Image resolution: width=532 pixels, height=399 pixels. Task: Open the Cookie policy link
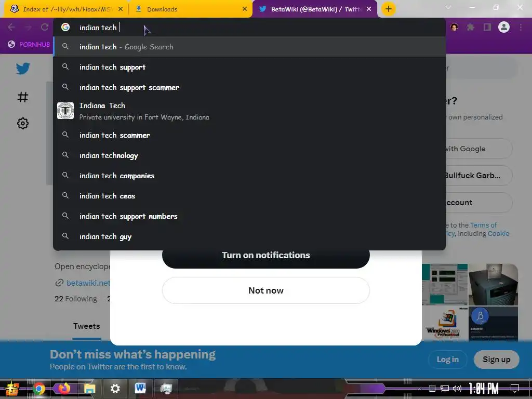(x=498, y=233)
